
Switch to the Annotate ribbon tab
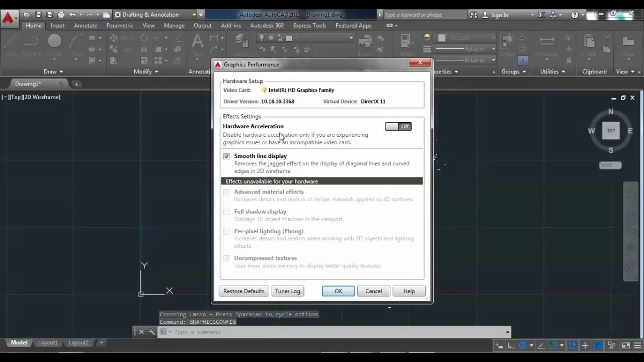click(x=86, y=26)
